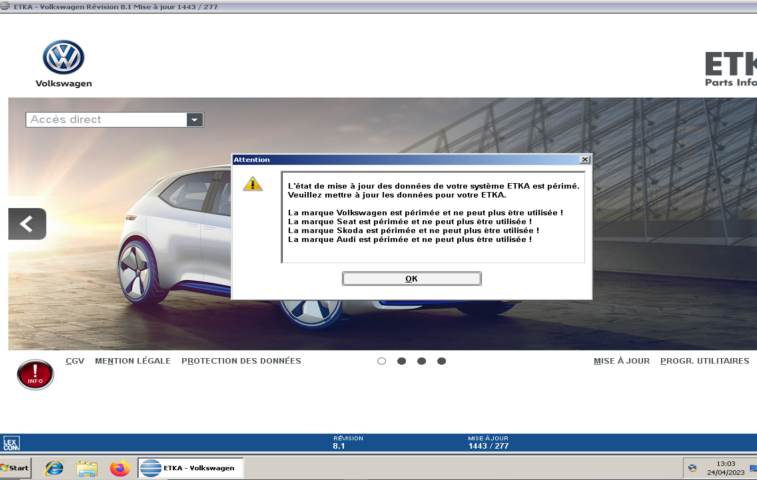The image size is (757, 480).
Task: Click the Volkswagen logo
Action: (x=63, y=64)
